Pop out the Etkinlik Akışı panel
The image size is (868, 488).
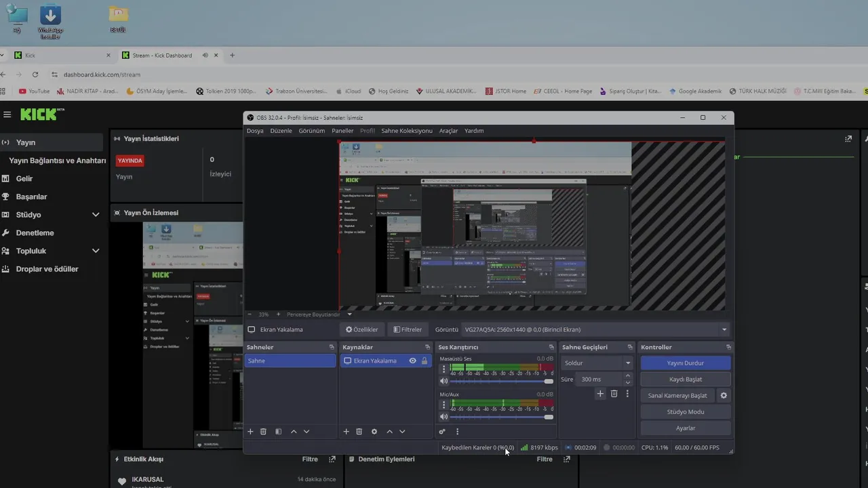pos(332,459)
